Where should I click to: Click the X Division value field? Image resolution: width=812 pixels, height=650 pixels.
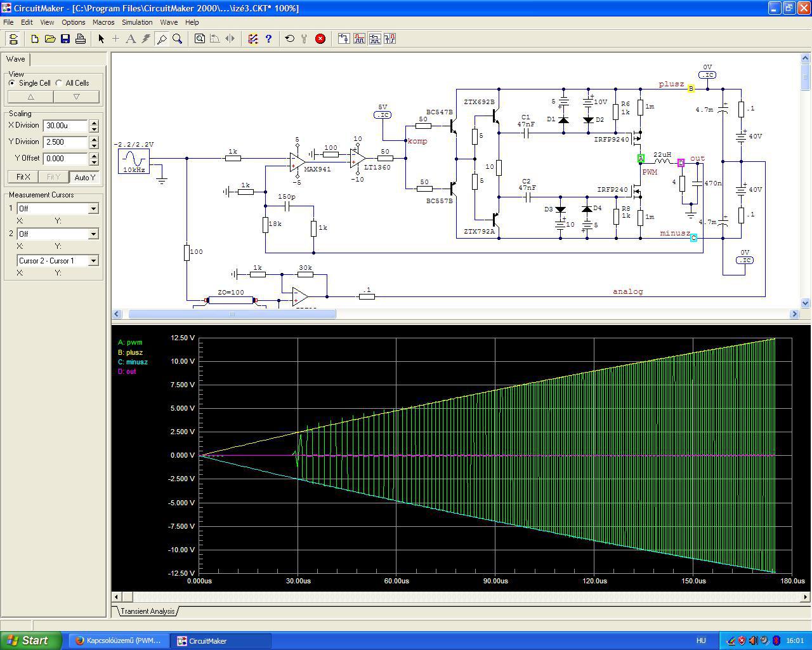click(x=65, y=126)
